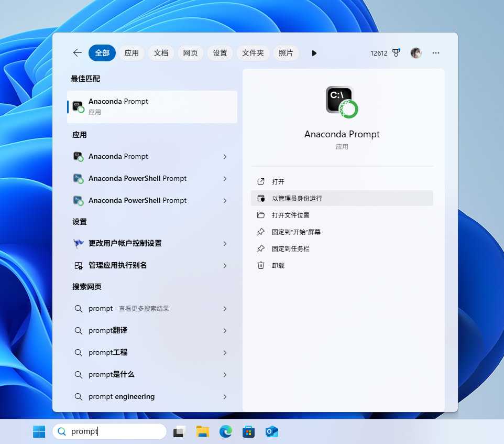Expand the prompt翻译 web result chevron
This screenshot has width=504, height=444.
[225, 331]
